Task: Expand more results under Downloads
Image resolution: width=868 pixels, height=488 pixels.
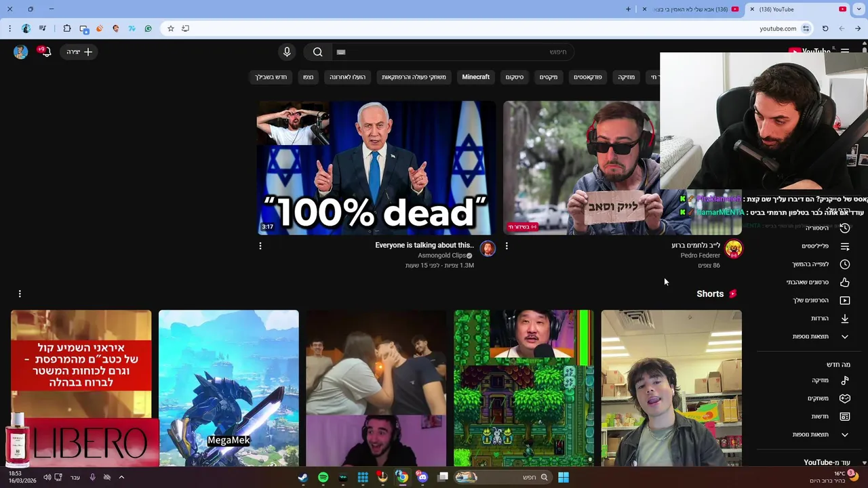Action: click(x=821, y=336)
